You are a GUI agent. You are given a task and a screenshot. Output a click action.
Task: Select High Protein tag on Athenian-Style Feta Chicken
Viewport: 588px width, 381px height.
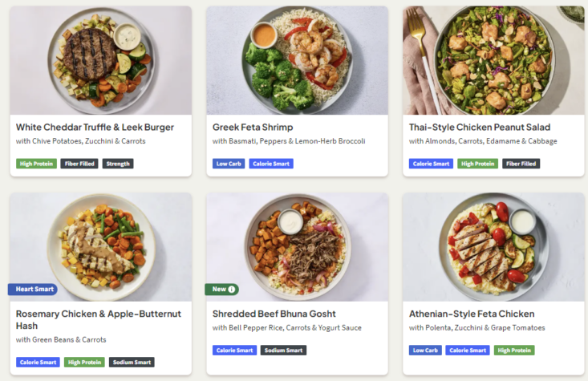(514, 351)
